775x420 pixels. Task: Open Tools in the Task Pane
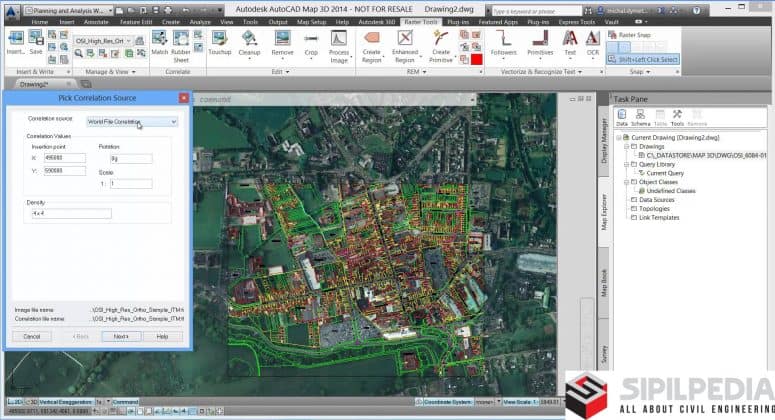[677, 118]
